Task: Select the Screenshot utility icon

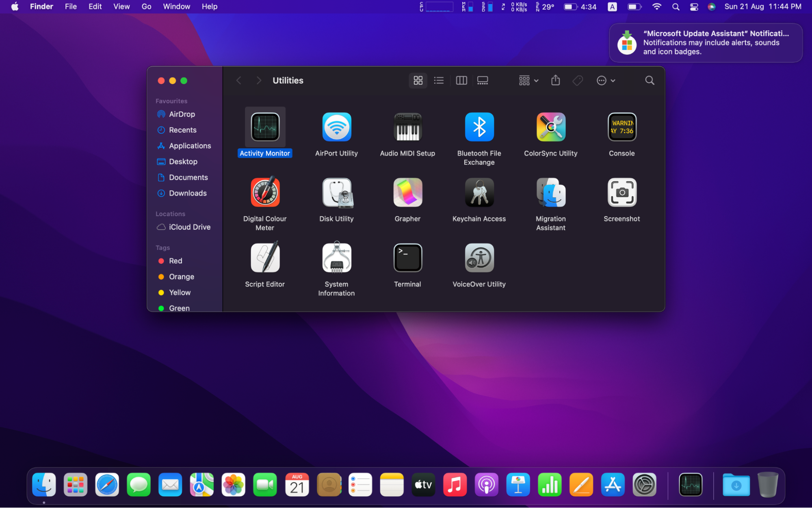Action: [x=622, y=192]
